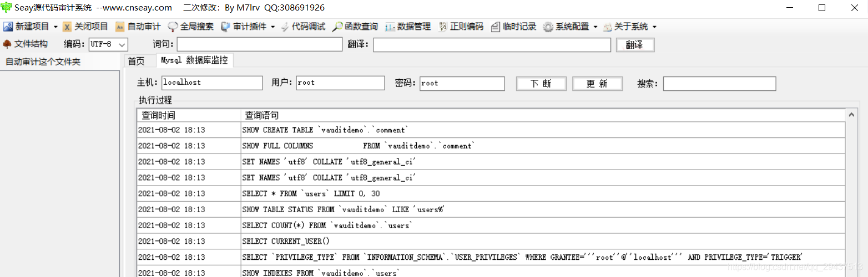Select the SHOW CREATE TABLE comment row
Image resolution: width=868 pixels, height=277 pixels.
click(x=491, y=130)
